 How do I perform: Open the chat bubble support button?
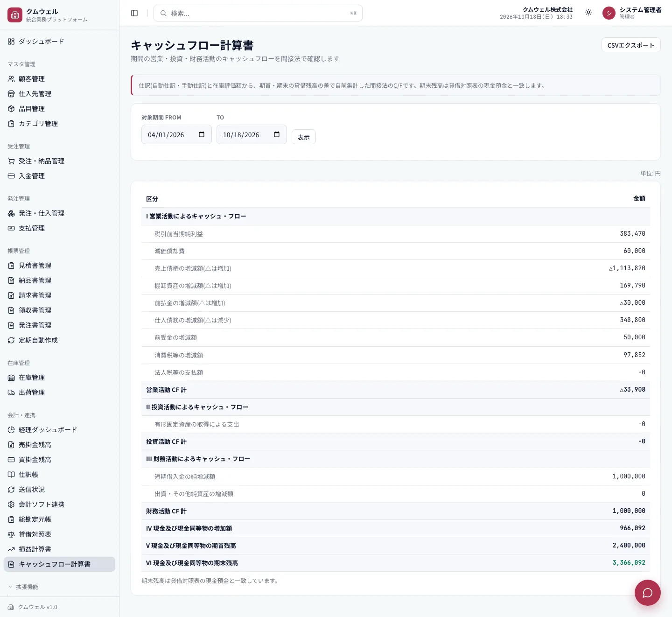point(647,593)
